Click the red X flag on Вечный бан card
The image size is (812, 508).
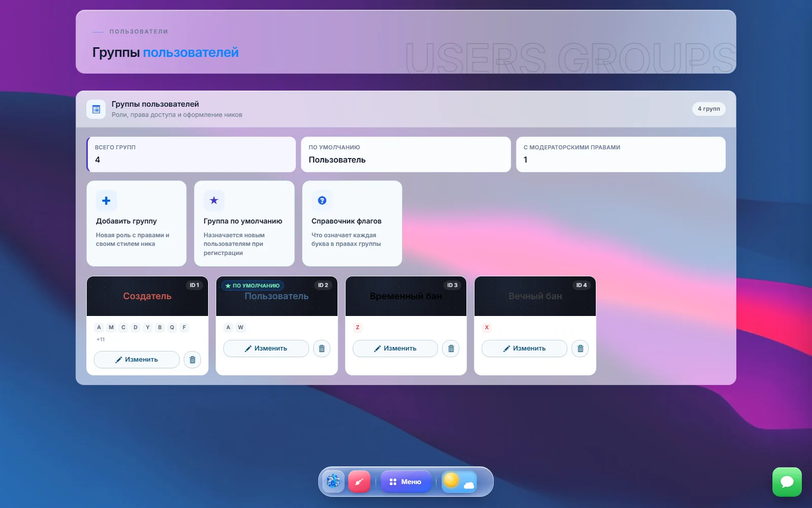pos(487,327)
